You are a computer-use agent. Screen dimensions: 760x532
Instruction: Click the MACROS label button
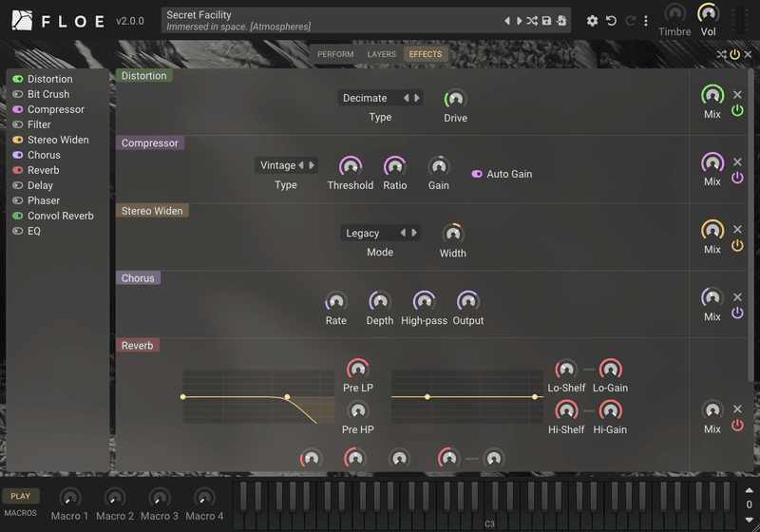pyautogui.click(x=20, y=513)
